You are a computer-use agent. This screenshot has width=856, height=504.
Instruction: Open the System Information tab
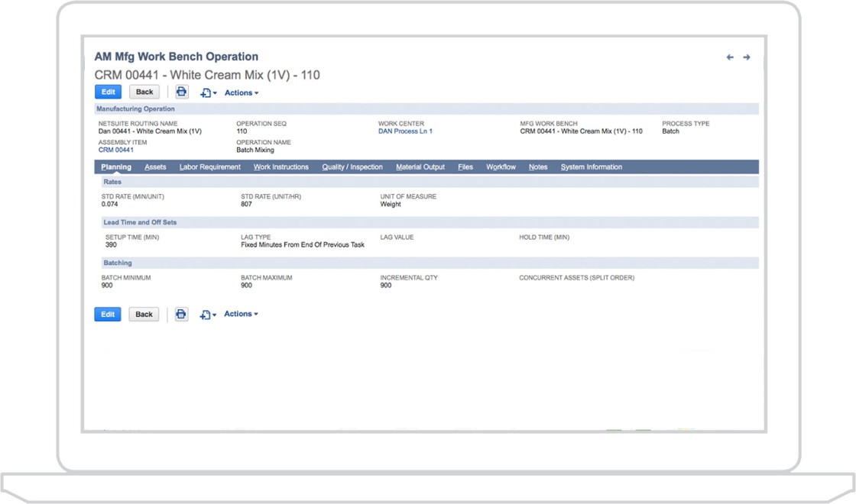[592, 167]
